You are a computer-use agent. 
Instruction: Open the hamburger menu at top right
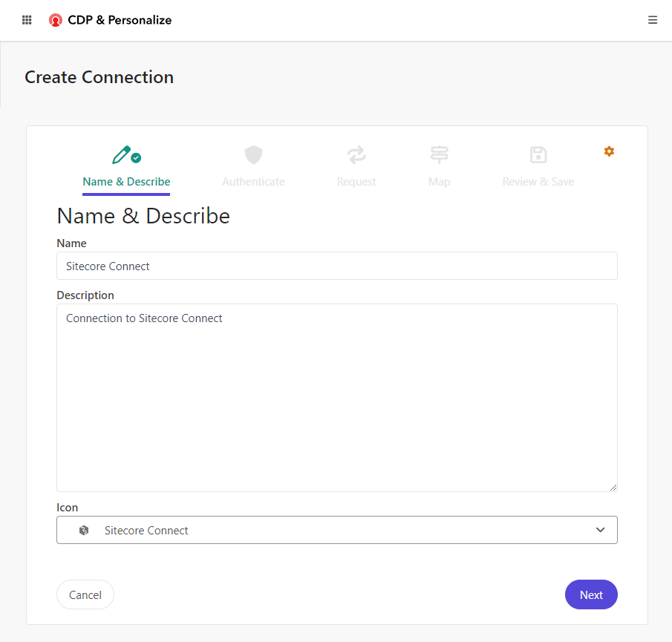[x=652, y=20]
